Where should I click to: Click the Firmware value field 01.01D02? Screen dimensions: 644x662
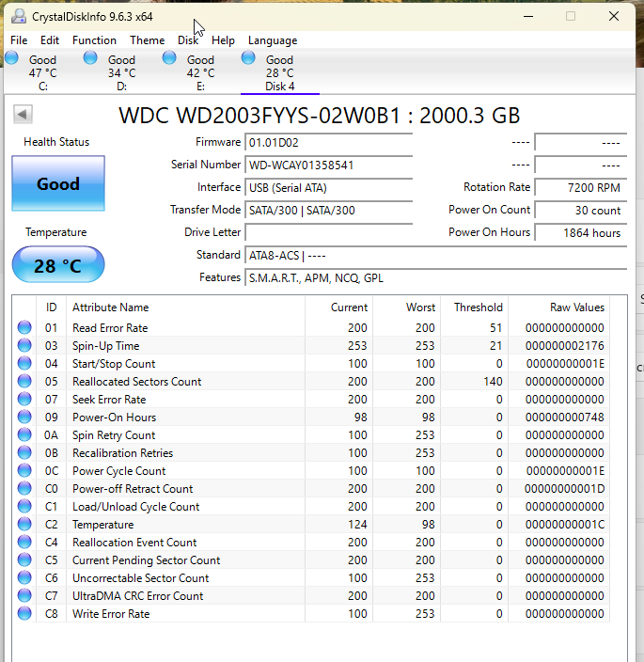click(x=329, y=142)
